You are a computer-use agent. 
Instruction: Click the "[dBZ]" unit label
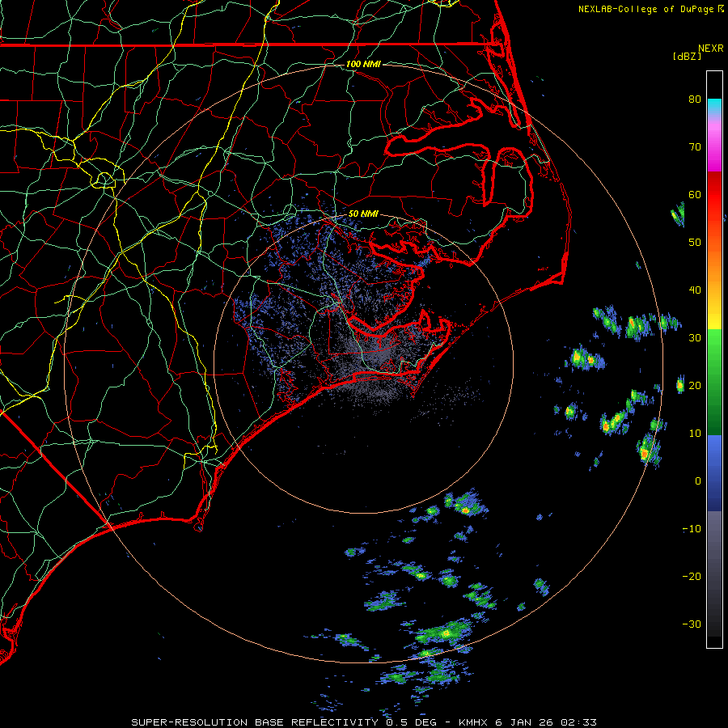tap(687, 56)
